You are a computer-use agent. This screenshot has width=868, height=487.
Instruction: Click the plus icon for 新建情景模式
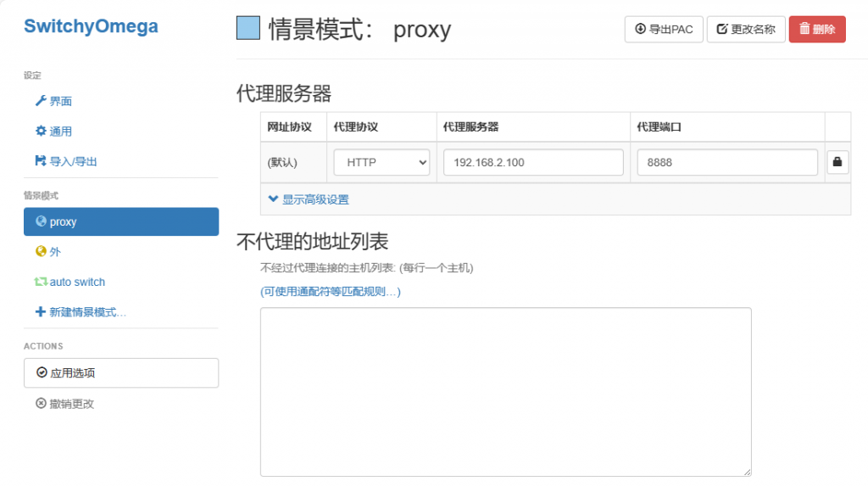pyautogui.click(x=40, y=312)
